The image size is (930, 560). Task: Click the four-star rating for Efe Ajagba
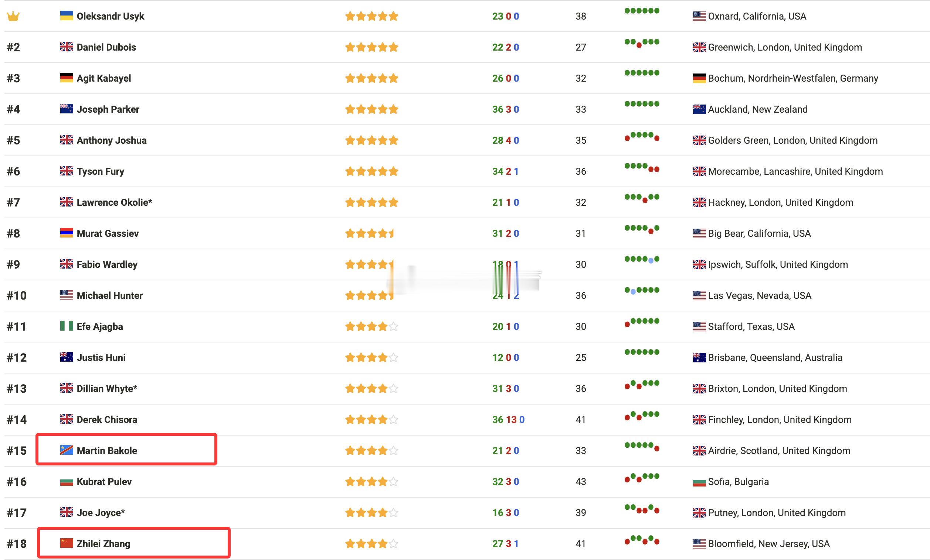372,327
